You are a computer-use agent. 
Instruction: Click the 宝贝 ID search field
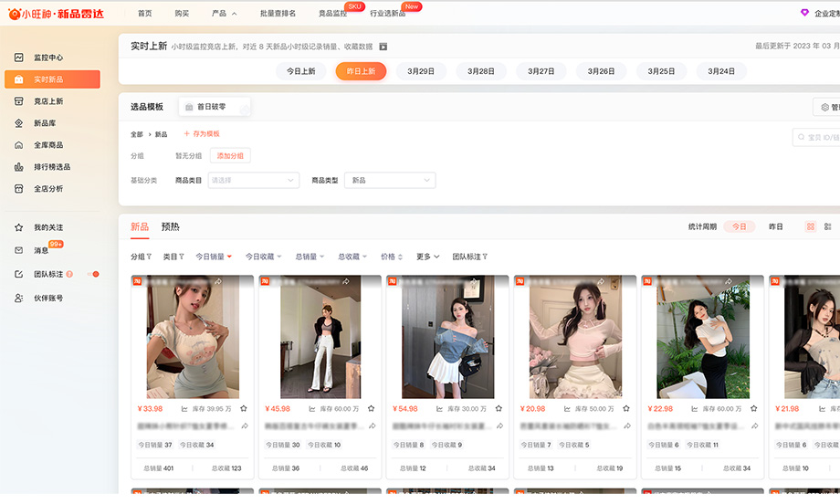click(x=816, y=137)
